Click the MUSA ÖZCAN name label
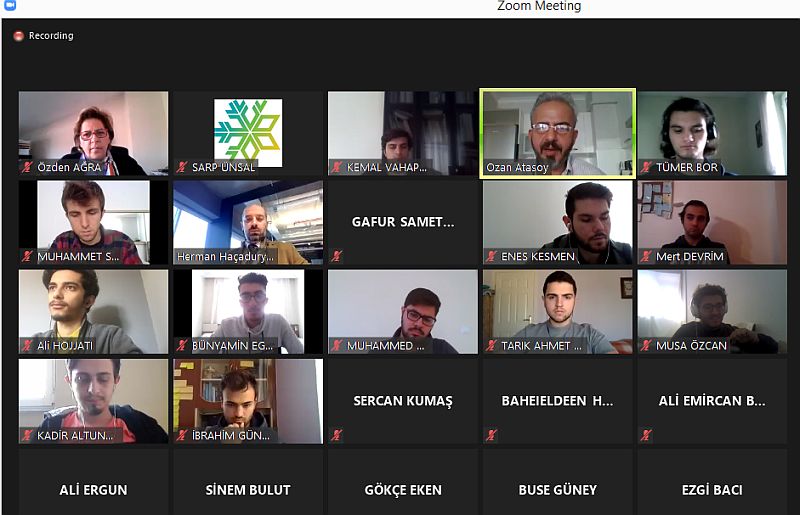The width and height of the screenshot is (800, 515). click(691, 346)
